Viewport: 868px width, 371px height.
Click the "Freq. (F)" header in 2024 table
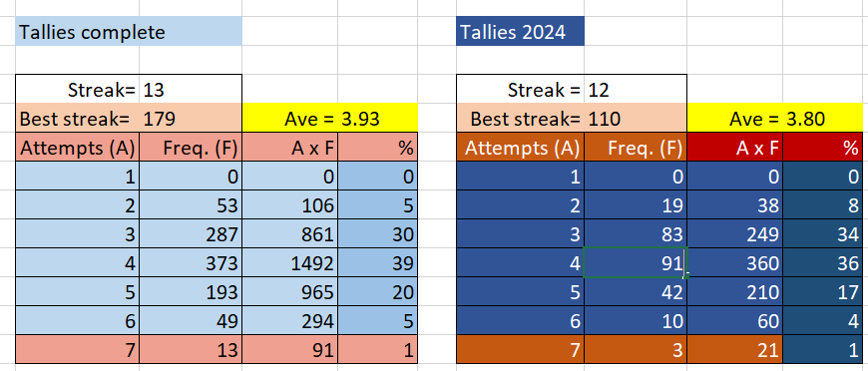click(636, 148)
